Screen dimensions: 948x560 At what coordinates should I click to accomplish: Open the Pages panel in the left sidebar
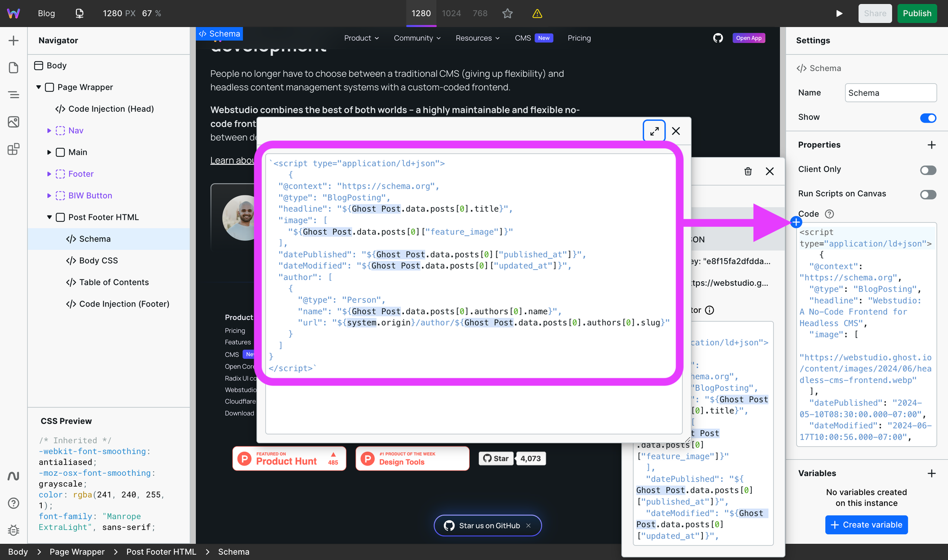pyautogui.click(x=14, y=67)
